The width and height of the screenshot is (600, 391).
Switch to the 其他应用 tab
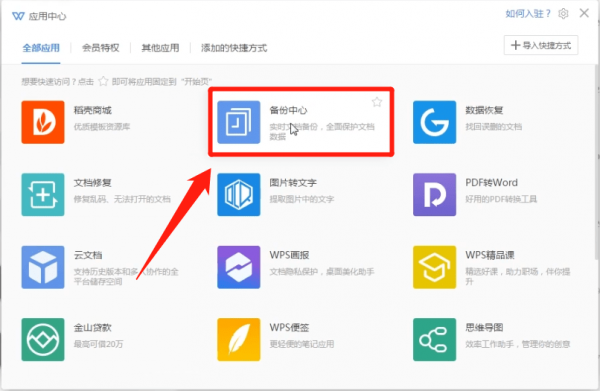click(x=160, y=48)
